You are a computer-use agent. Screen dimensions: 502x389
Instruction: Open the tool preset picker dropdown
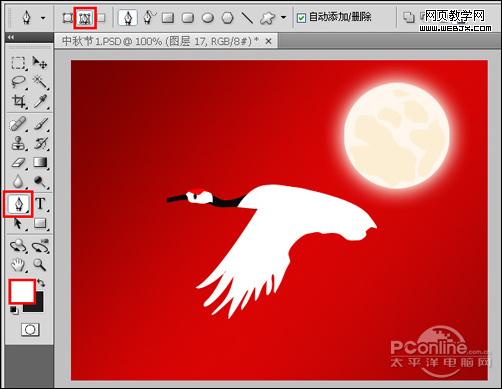(x=43, y=18)
